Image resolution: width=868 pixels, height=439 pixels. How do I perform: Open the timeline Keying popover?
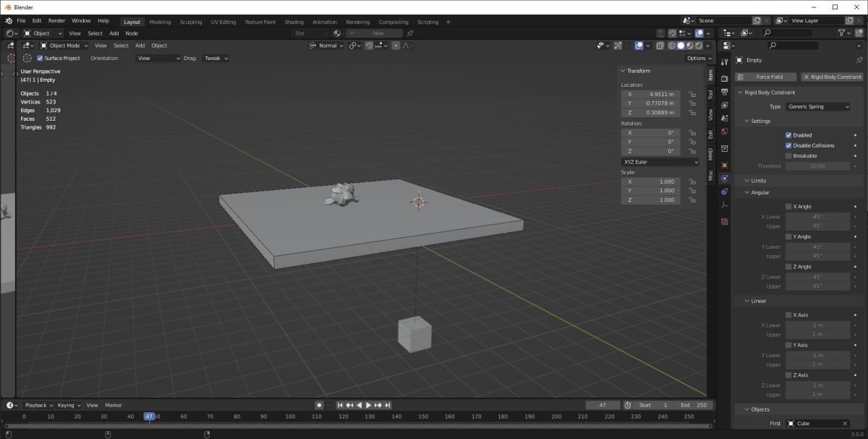pos(68,405)
